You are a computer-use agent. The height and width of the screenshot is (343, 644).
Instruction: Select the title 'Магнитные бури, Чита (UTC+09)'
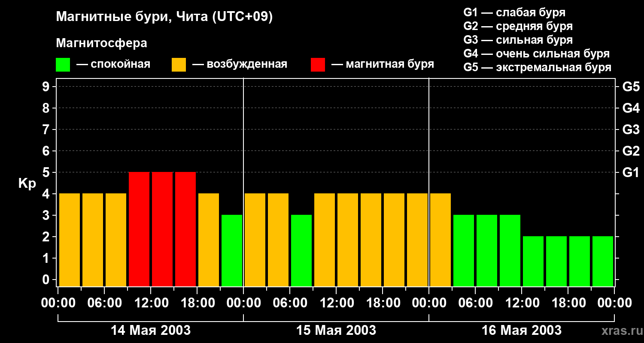click(164, 17)
